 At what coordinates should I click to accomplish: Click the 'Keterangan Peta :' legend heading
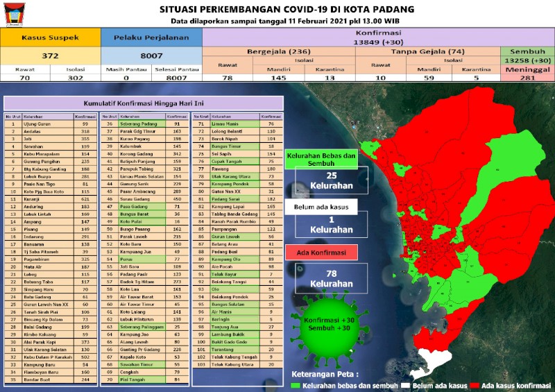(x=325, y=374)
